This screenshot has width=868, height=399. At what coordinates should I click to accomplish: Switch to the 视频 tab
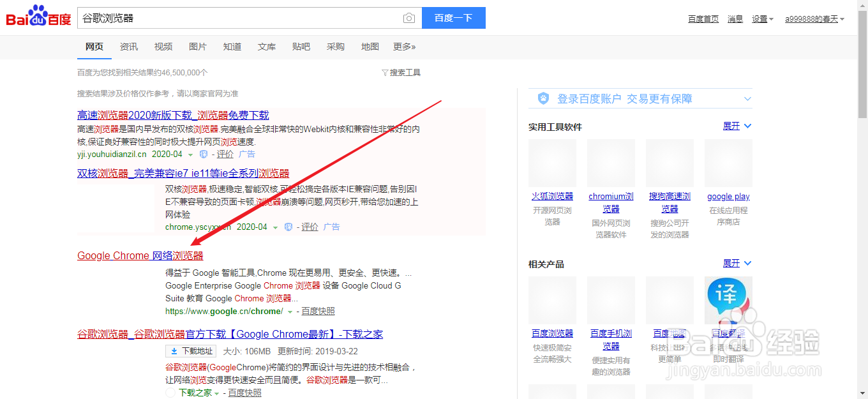163,47
